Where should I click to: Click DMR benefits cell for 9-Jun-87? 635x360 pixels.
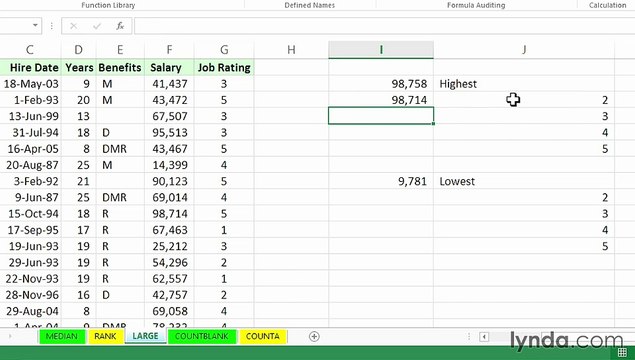click(120, 197)
